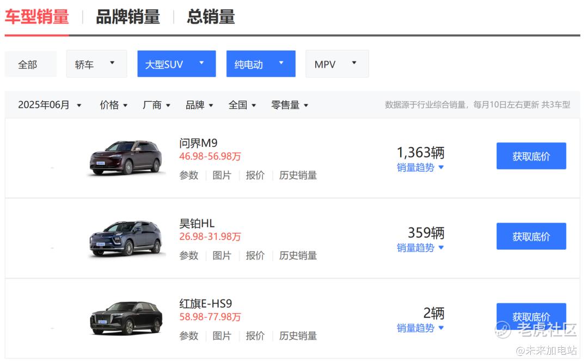588x364 pixels.
Task: Change the month from 2025年06月
Action: (50, 105)
